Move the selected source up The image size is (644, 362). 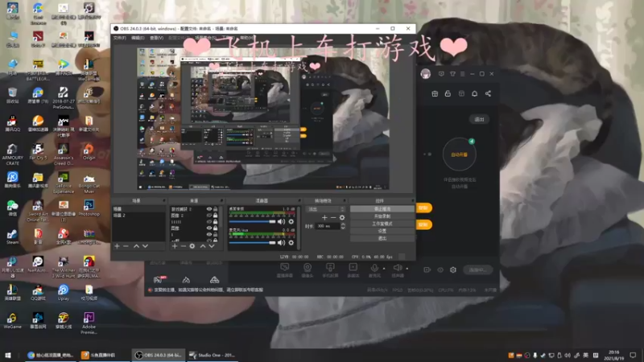coord(203,246)
